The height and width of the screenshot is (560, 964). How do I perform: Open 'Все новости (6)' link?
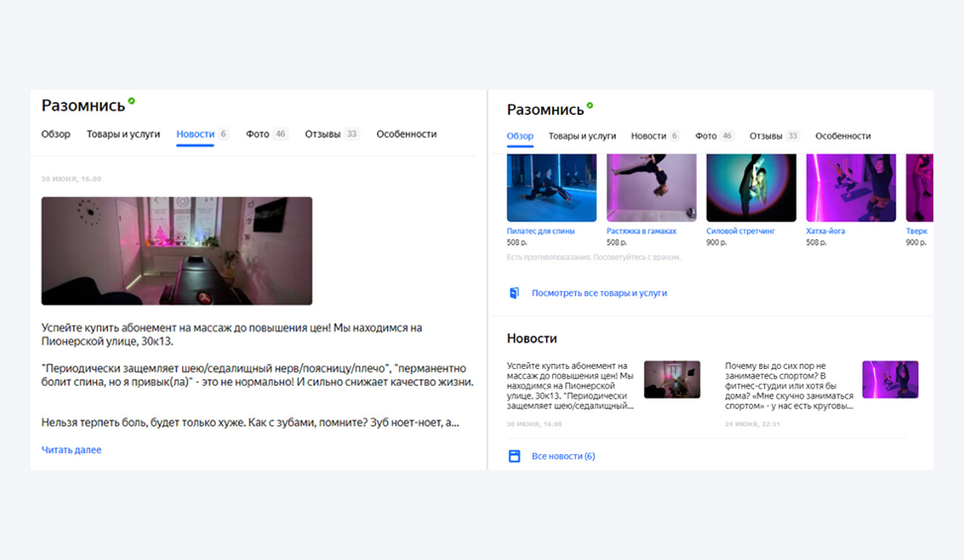click(563, 456)
